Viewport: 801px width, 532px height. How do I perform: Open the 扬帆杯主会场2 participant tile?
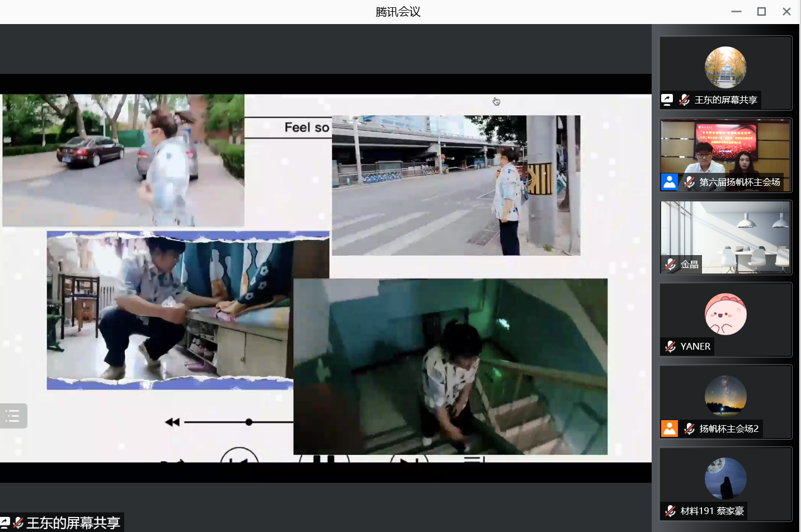pyautogui.click(x=725, y=396)
